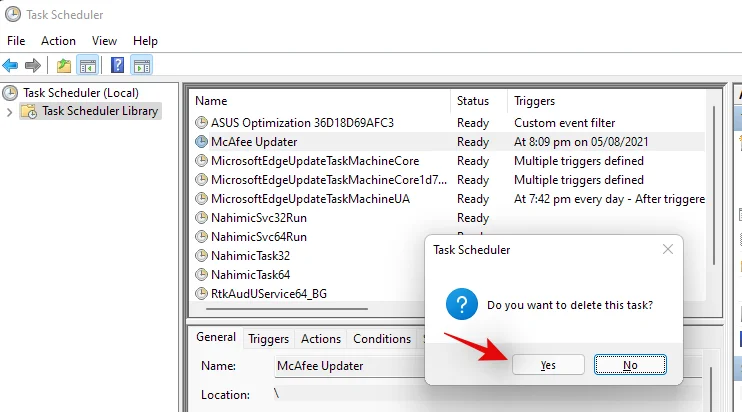Confirm deletion with the Yes button
The width and height of the screenshot is (742, 412).
pos(548,365)
